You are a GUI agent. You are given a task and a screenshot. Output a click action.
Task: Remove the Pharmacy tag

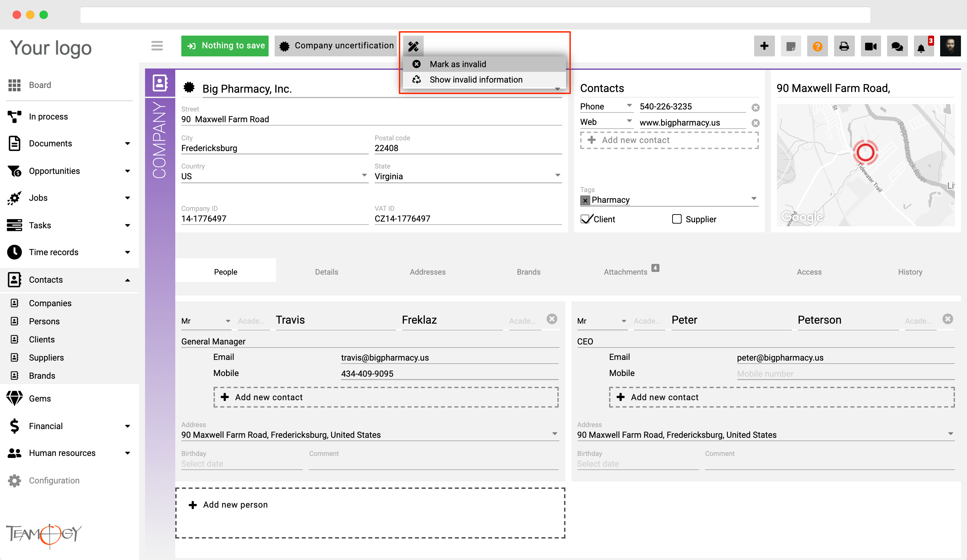[x=585, y=200]
